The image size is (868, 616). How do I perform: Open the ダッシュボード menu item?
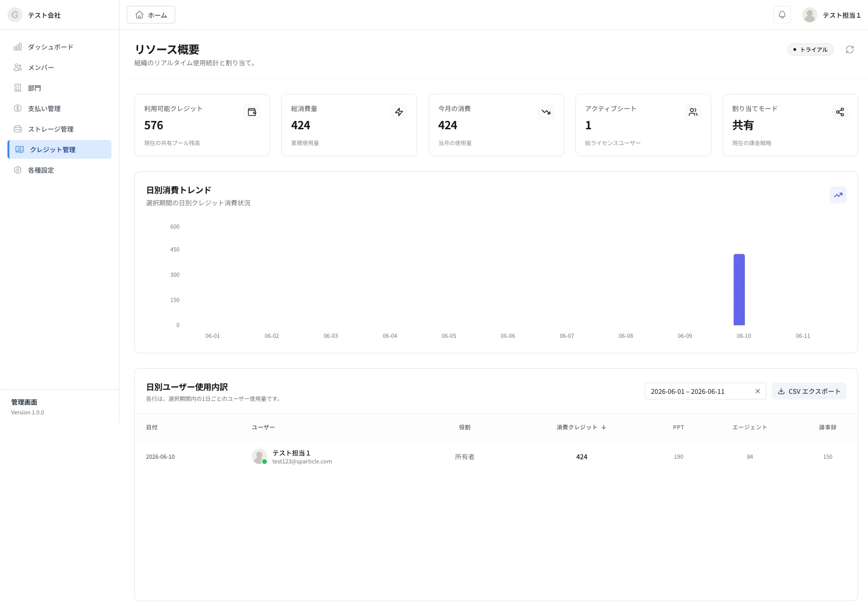click(60, 47)
